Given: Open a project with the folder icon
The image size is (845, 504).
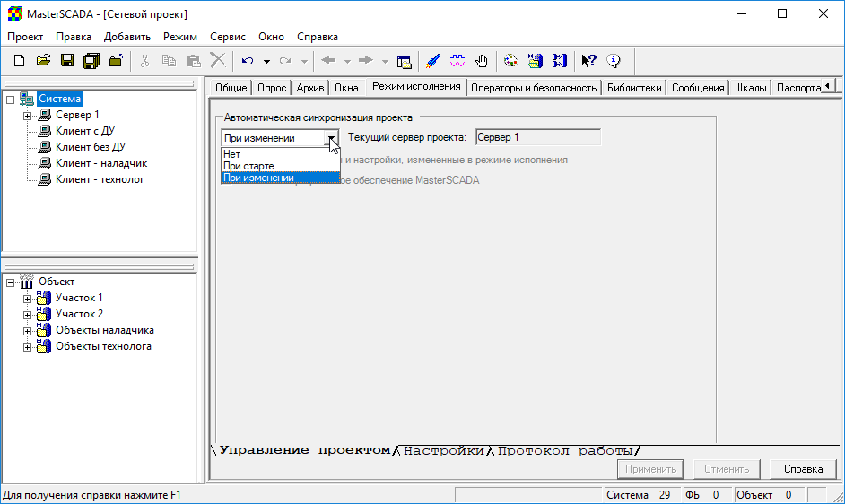Looking at the screenshot, I should pyautogui.click(x=43, y=61).
